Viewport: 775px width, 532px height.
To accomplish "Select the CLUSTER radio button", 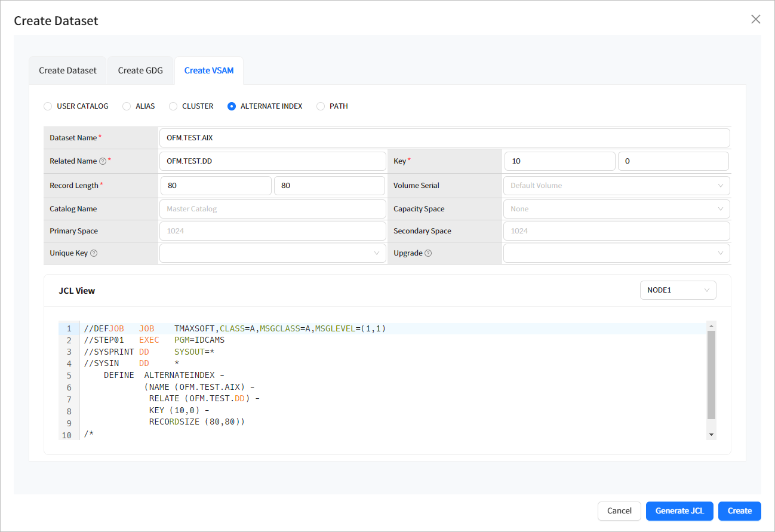I will coord(173,106).
